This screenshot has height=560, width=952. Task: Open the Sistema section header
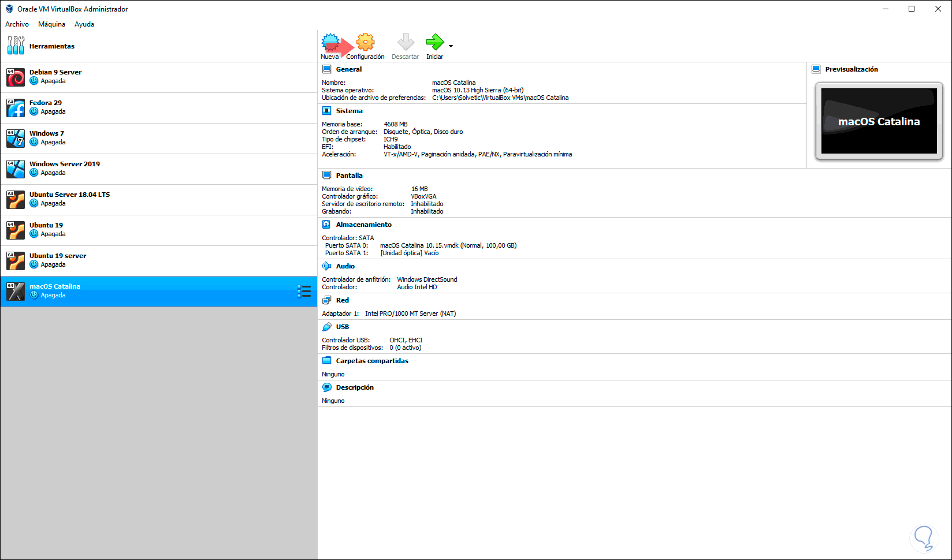(x=349, y=111)
